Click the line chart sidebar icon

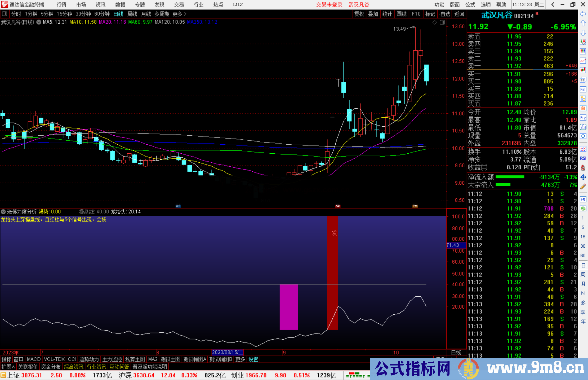pyautogui.click(x=583, y=61)
